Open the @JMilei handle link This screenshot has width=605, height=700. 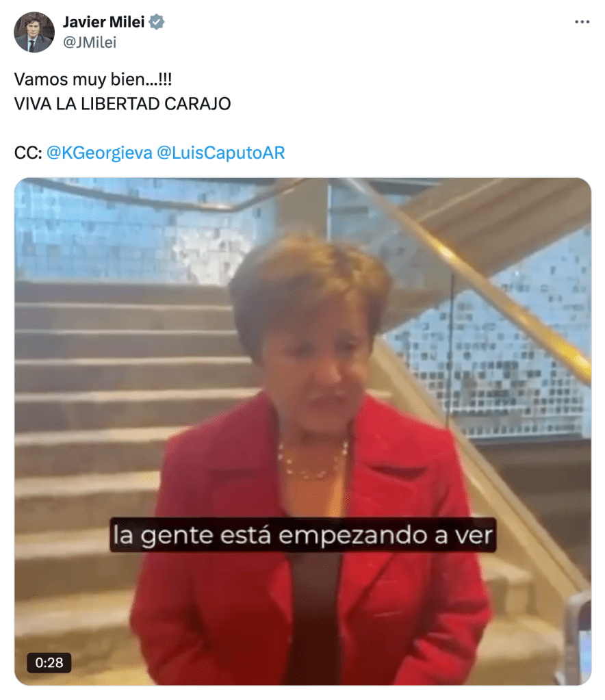tap(89, 42)
